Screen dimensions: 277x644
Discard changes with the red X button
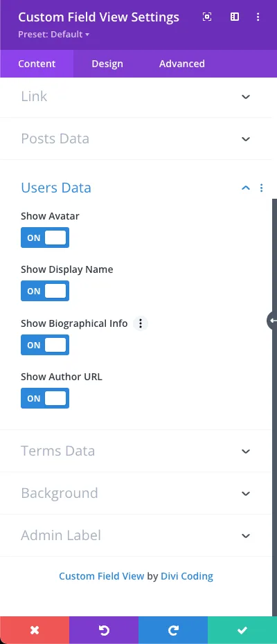(x=35, y=630)
